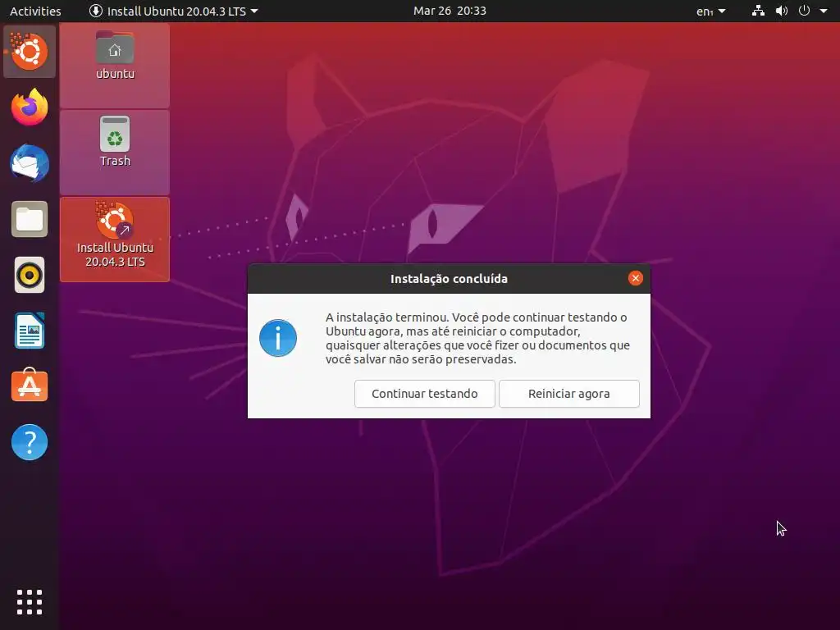Open the clock Mar 26 20:33 menu
This screenshot has width=840, height=630.
tap(450, 11)
